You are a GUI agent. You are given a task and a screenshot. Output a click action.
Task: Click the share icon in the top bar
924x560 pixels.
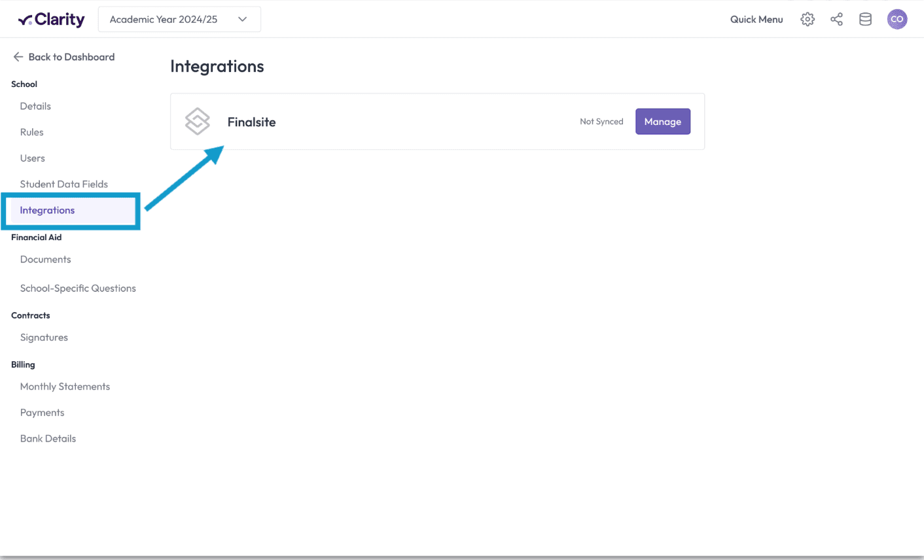(836, 19)
